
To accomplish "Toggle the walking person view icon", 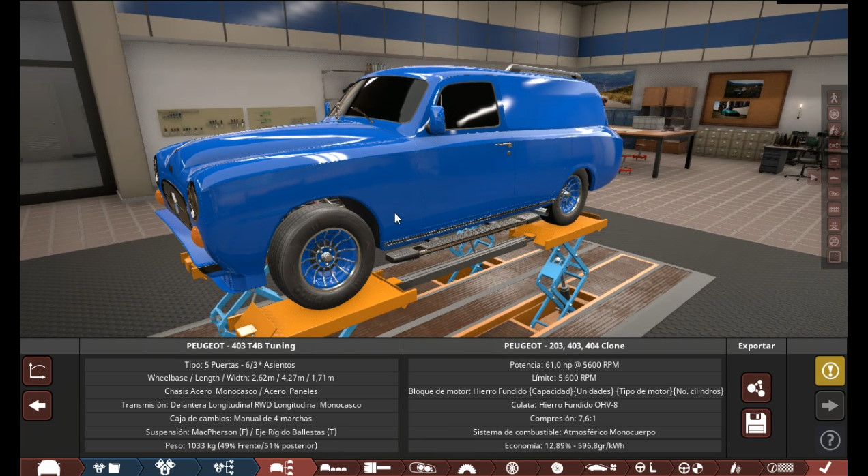I will tap(834, 98).
